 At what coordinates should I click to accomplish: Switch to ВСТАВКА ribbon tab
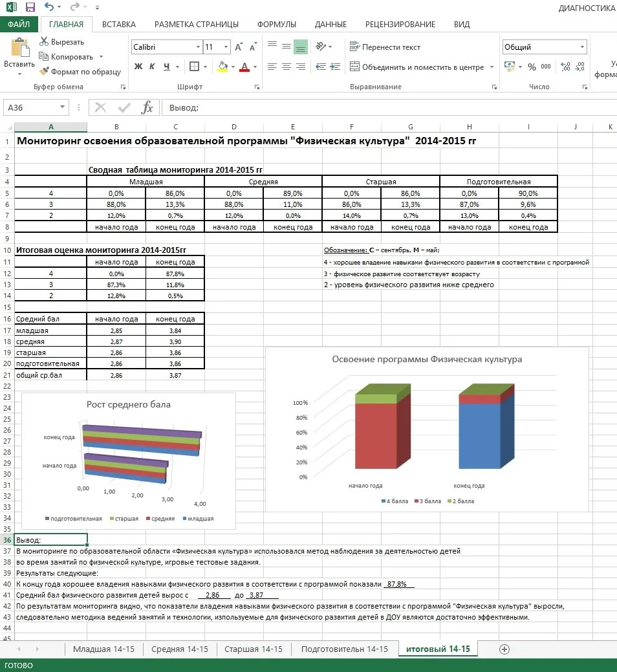pos(119,25)
